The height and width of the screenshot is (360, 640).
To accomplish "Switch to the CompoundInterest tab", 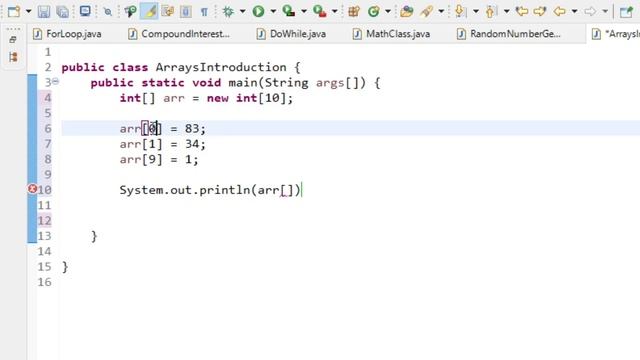I will [x=179, y=34].
